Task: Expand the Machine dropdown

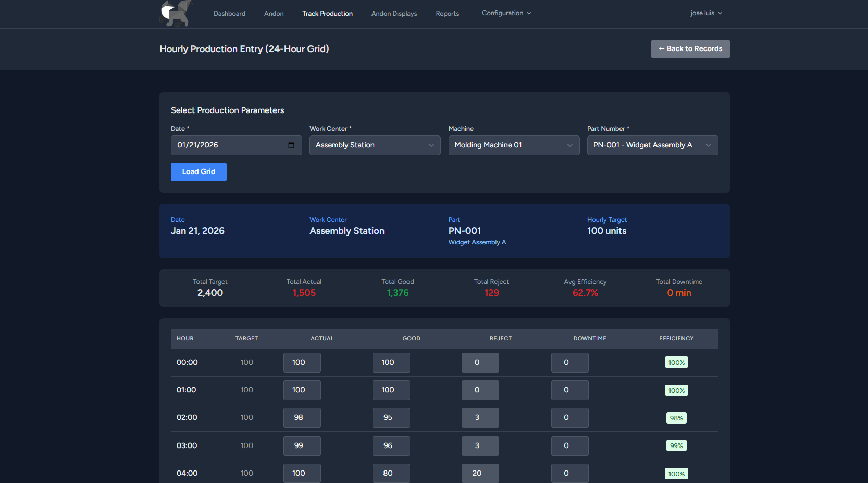Action: coord(513,145)
